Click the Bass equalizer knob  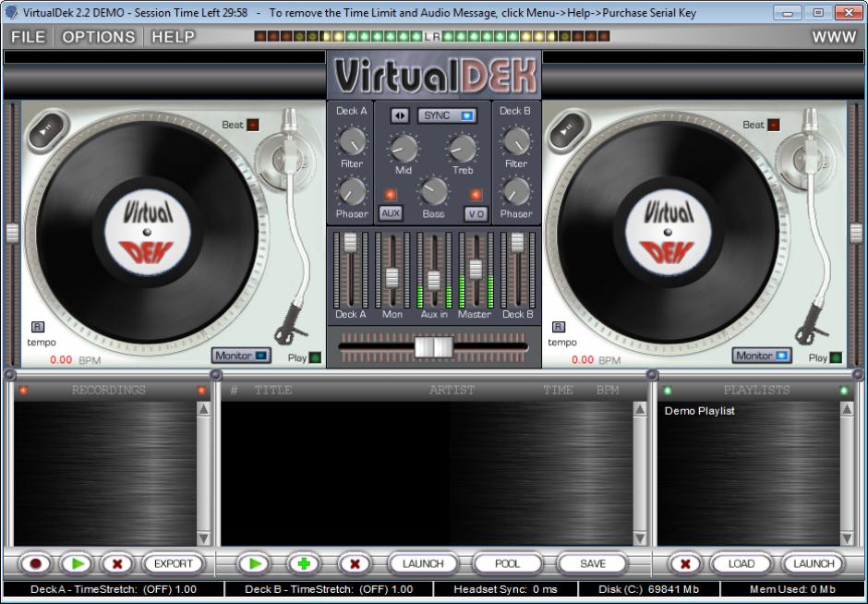click(433, 191)
